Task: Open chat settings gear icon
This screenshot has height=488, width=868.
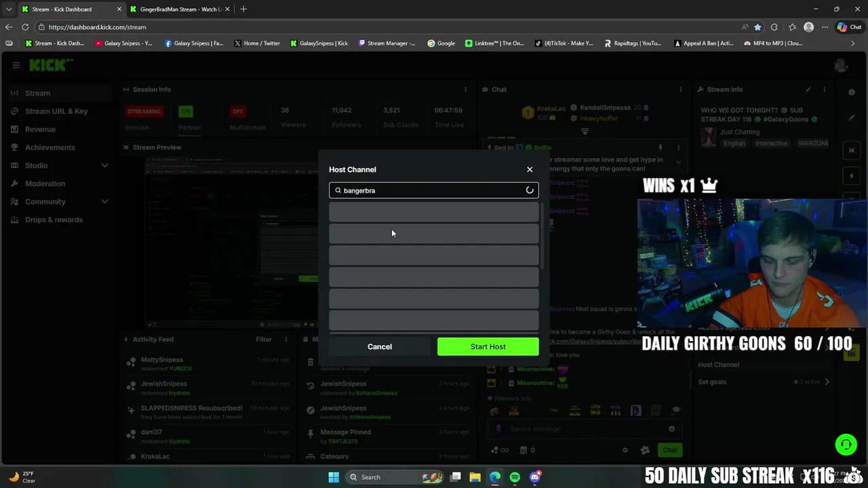Action: (x=625, y=450)
